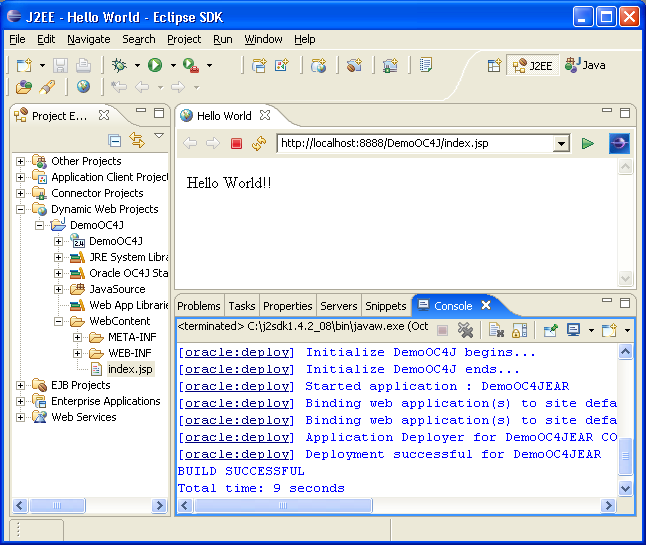Refresh the Hello World browser page
This screenshot has height=545, width=646.
pyautogui.click(x=259, y=144)
